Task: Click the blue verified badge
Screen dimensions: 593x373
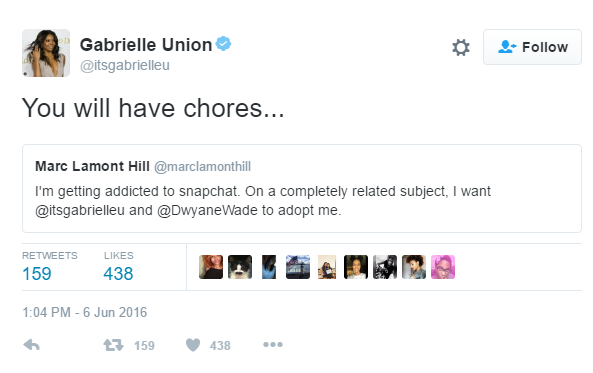Action: tap(224, 44)
